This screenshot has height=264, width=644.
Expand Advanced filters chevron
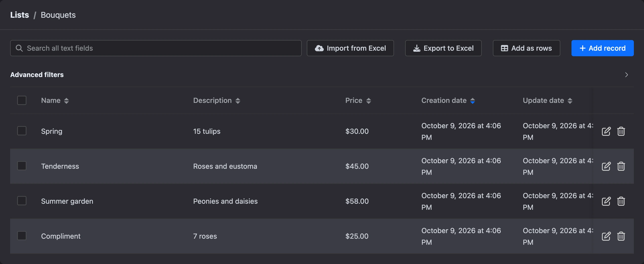coord(627,75)
